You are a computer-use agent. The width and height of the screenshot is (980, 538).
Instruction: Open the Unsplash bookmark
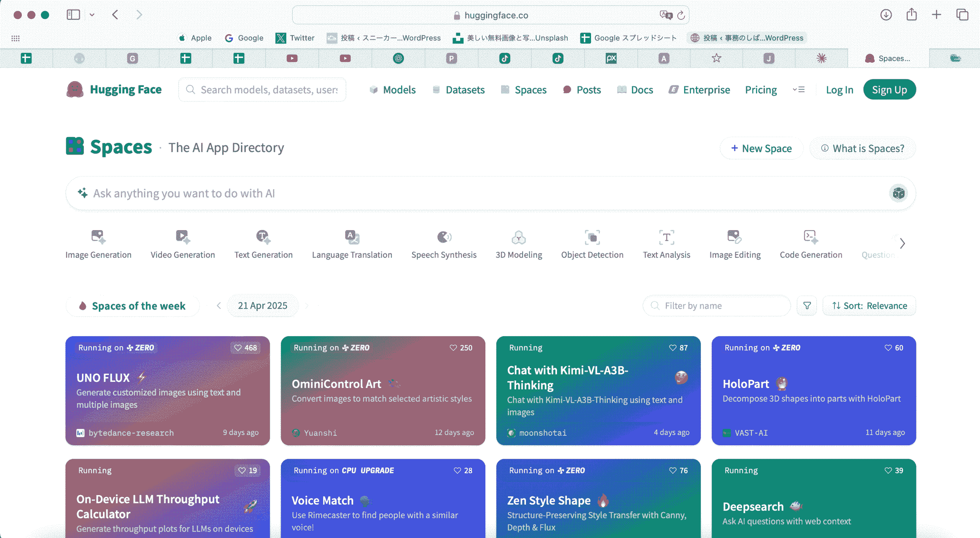pos(510,38)
